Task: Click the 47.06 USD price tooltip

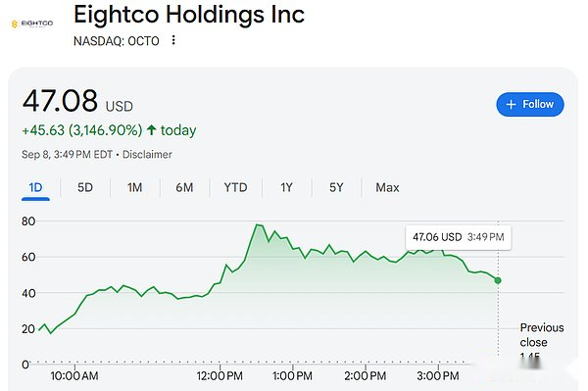Action: [x=459, y=237]
